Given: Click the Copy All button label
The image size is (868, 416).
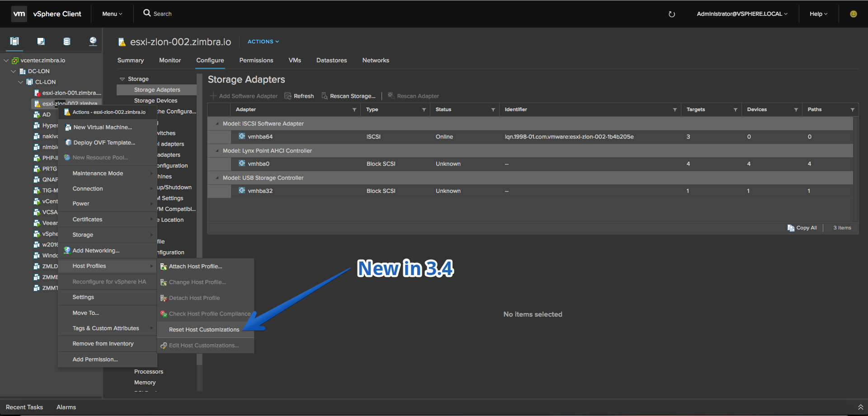Looking at the screenshot, I should pyautogui.click(x=807, y=228).
